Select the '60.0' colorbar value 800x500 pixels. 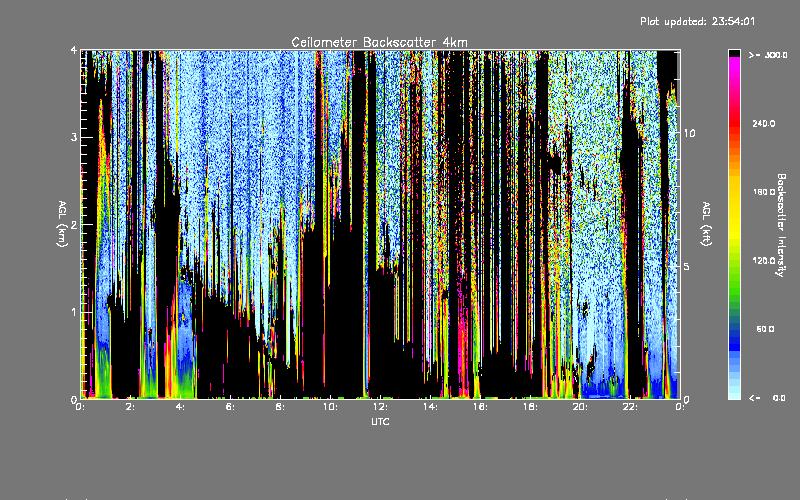tap(765, 329)
